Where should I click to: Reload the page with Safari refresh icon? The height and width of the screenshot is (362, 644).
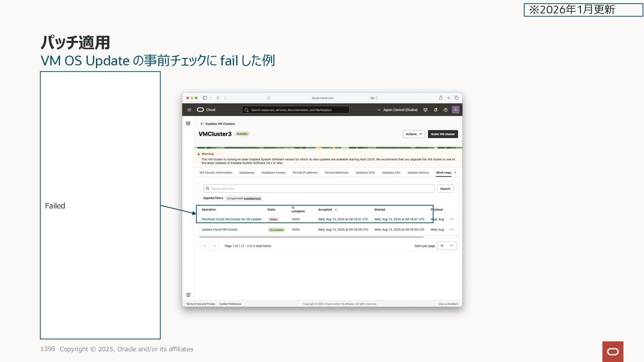tap(376, 98)
